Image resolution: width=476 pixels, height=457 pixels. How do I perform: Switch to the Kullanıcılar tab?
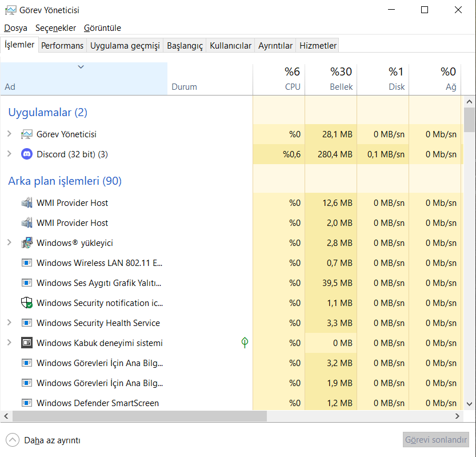tap(230, 46)
